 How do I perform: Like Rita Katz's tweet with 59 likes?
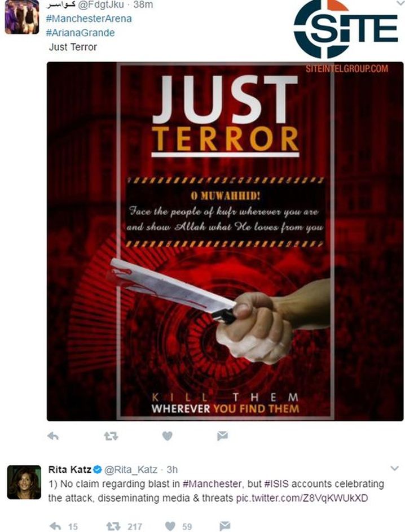point(170,526)
